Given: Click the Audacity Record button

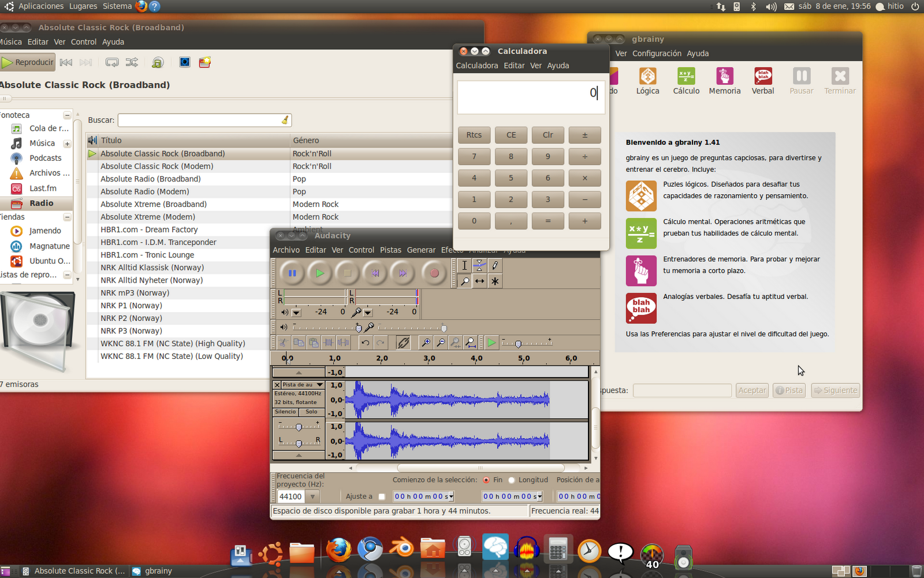Looking at the screenshot, I should point(434,273).
